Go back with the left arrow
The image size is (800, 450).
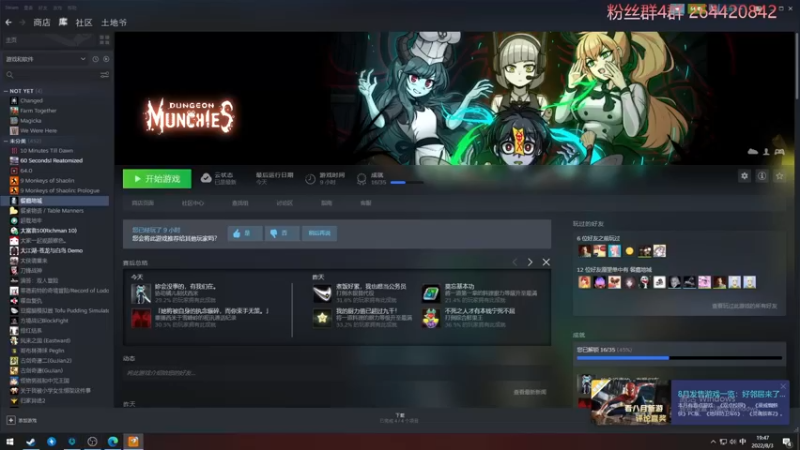pyautogui.click(x=9, y=22)
